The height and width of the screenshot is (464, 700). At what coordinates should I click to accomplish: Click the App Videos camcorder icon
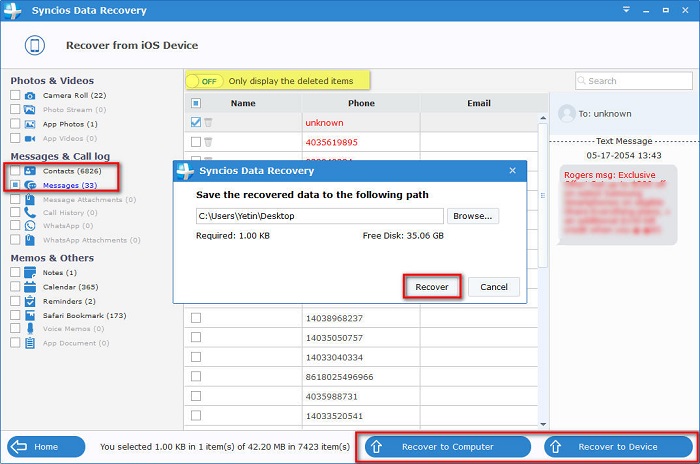30,138
